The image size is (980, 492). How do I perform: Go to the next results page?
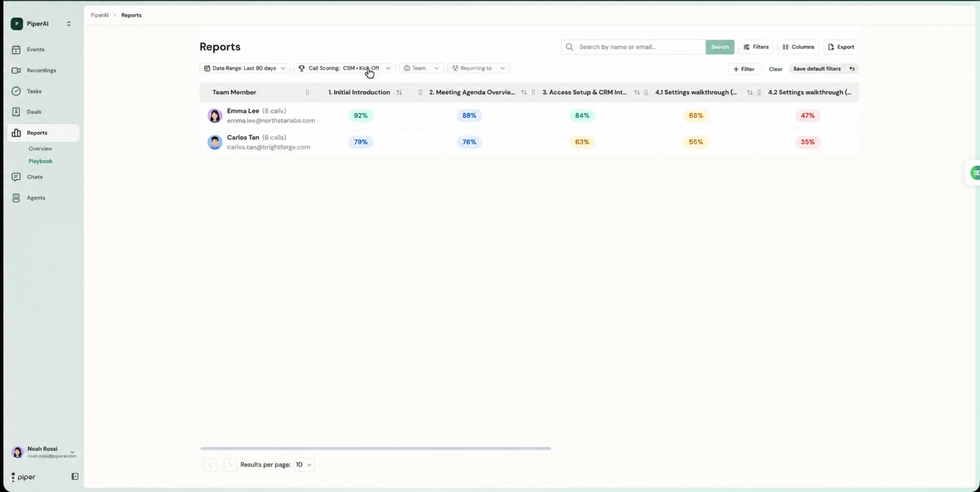pos(230,465)
